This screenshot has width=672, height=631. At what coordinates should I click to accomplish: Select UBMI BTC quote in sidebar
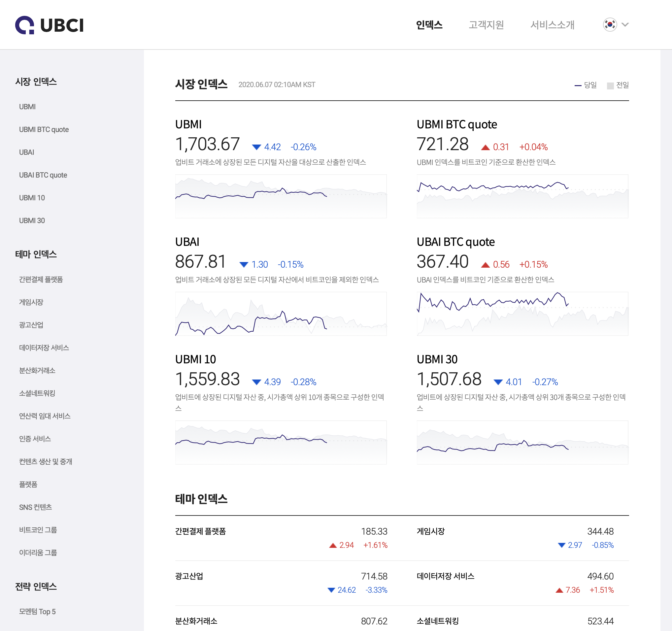pos(44,129)
